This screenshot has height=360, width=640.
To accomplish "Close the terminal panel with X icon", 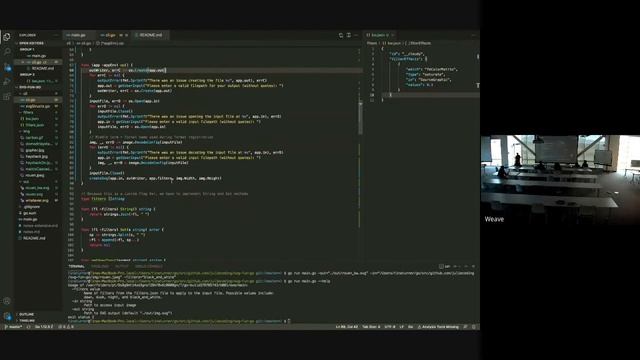I will pos(473,267).
